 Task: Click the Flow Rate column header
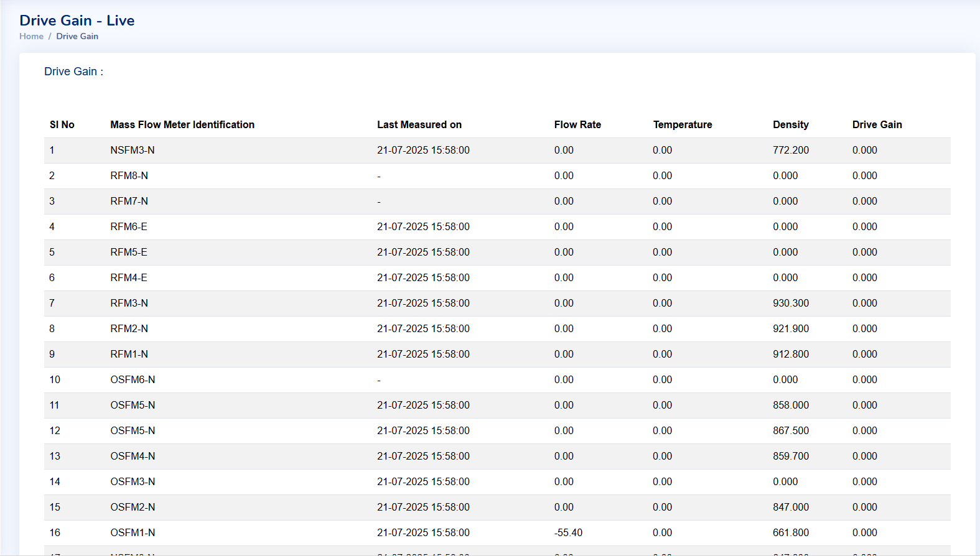point(577,124)
